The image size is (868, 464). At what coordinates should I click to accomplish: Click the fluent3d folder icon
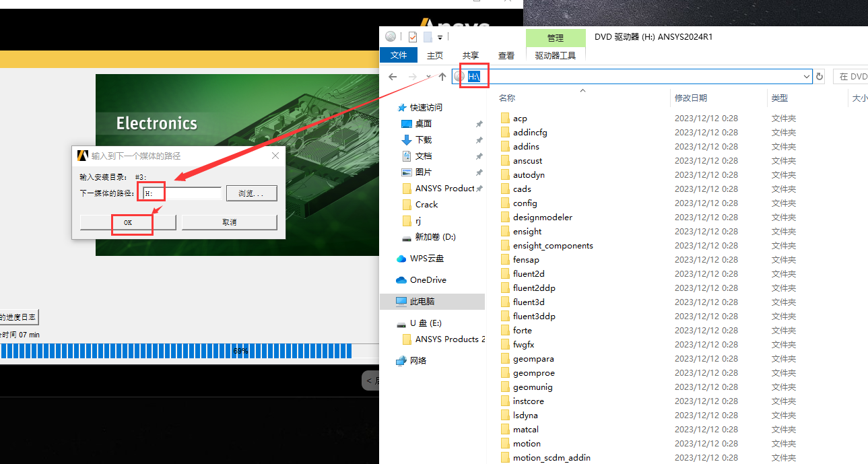(506, 302)
